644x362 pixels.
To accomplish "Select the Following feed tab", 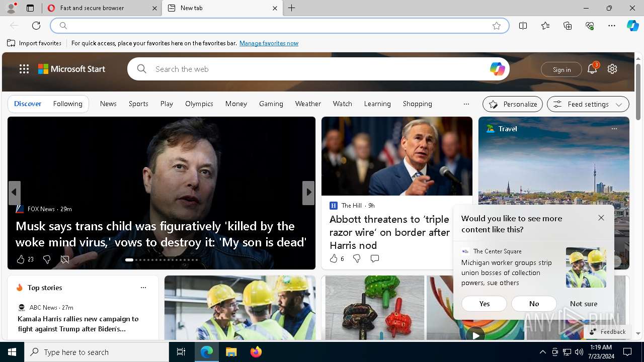I will click(68, 104).
